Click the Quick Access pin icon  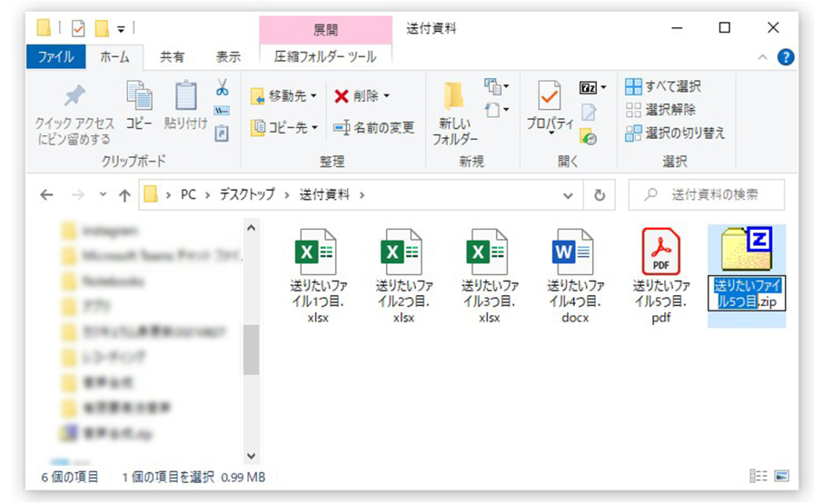pyautogui.click(x=74, y=95)
